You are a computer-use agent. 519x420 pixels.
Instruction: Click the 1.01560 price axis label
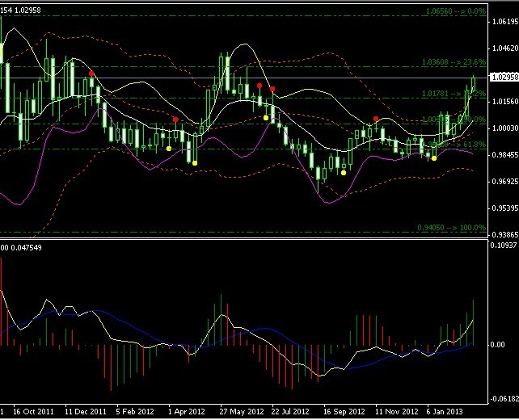(x=505, y=102)
